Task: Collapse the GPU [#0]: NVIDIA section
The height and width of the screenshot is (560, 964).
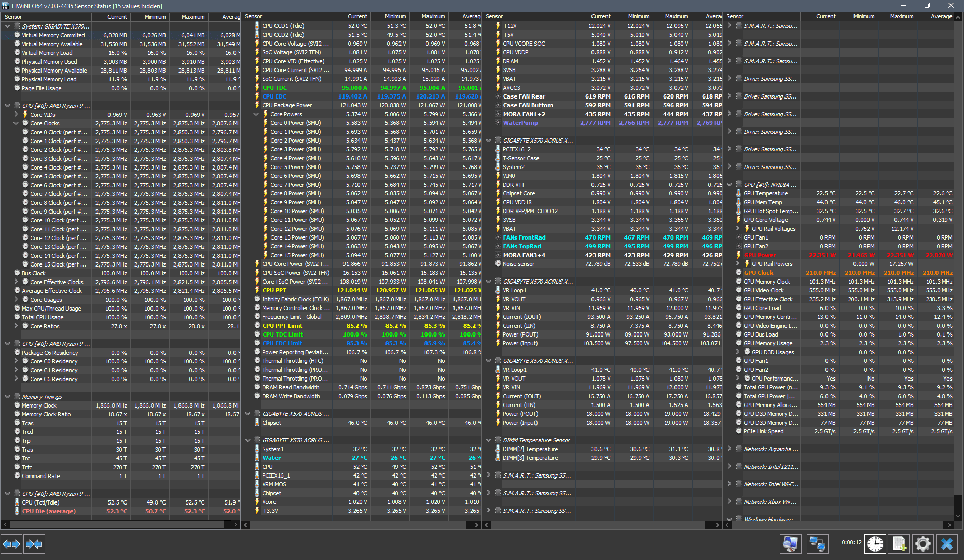Action: pos(729,185)
